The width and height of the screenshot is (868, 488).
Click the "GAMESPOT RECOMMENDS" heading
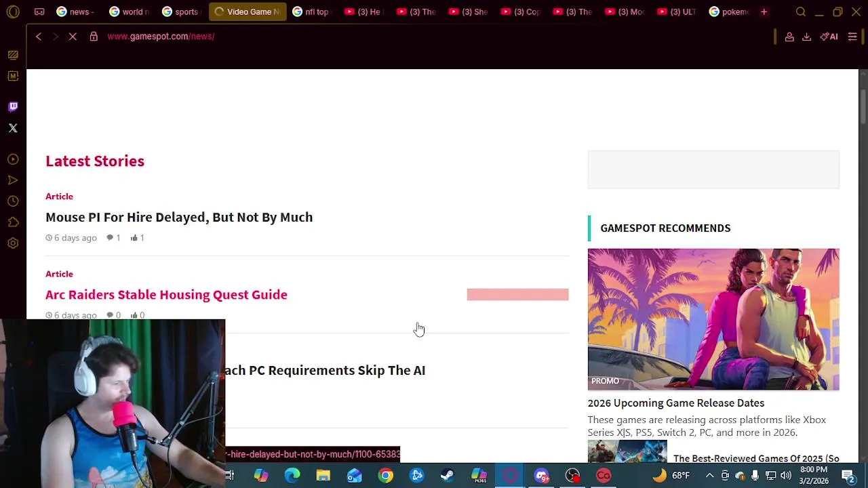point(665,228)
